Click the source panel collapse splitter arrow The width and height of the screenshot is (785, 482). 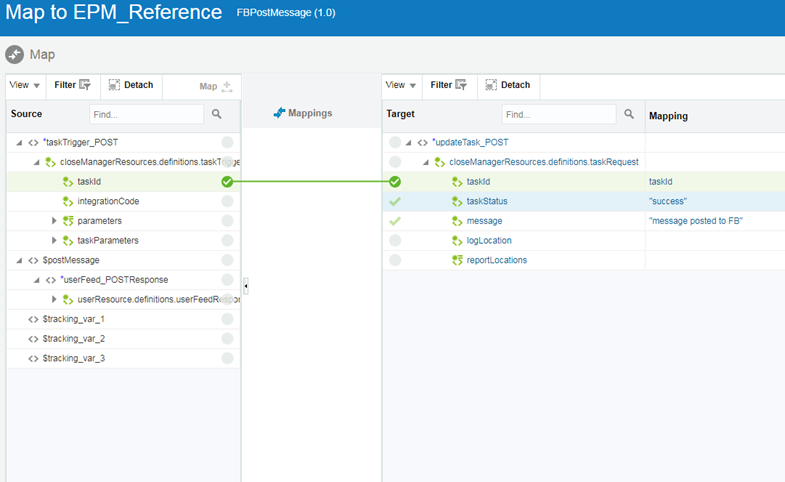click(x=246, y=286)
